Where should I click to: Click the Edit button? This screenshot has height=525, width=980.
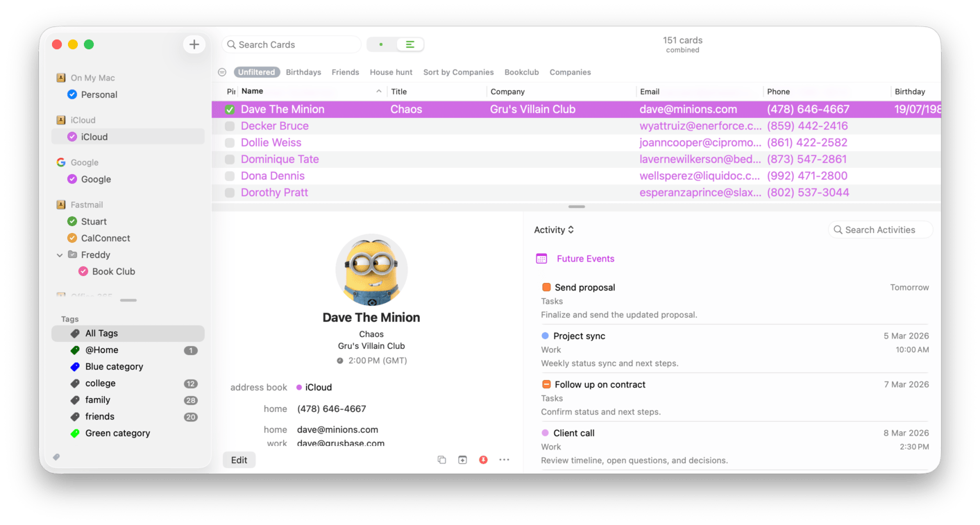239,459
